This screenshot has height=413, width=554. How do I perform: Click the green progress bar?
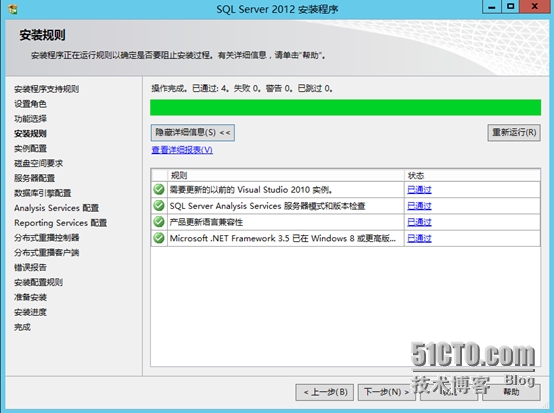(346, 107)
